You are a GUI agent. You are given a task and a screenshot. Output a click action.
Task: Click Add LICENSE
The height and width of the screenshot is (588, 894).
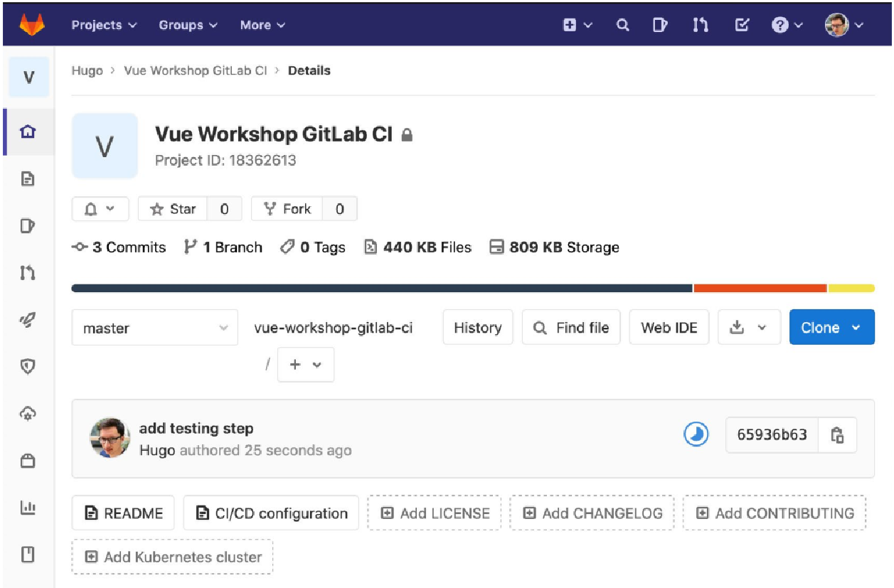pos(435,513)
